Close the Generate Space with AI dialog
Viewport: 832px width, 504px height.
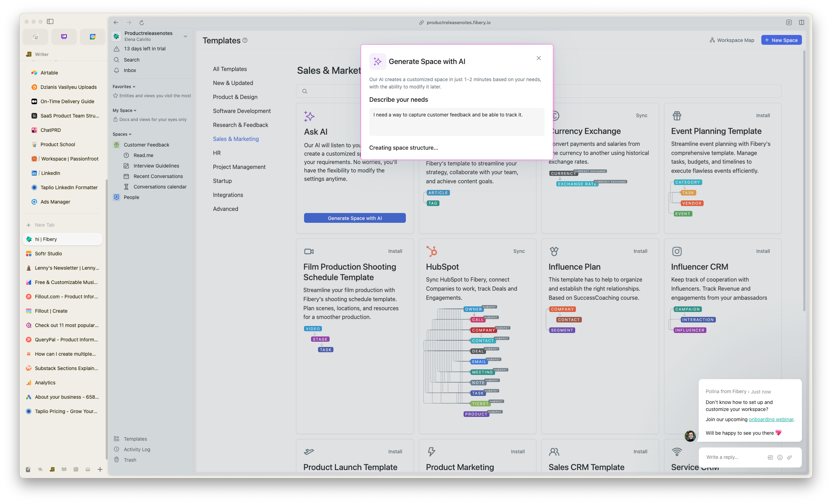pyautogui.click(x=538, y=58)
